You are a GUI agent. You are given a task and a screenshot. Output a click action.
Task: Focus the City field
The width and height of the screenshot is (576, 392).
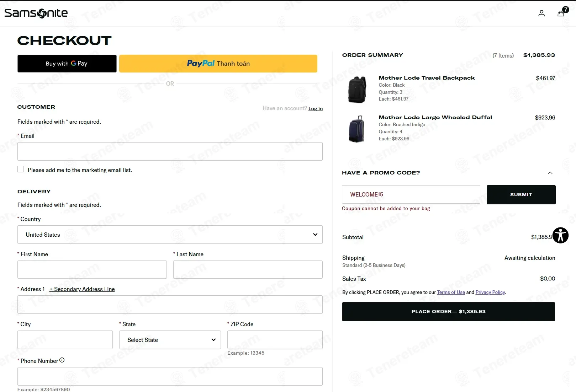click(x=65, y=340)
